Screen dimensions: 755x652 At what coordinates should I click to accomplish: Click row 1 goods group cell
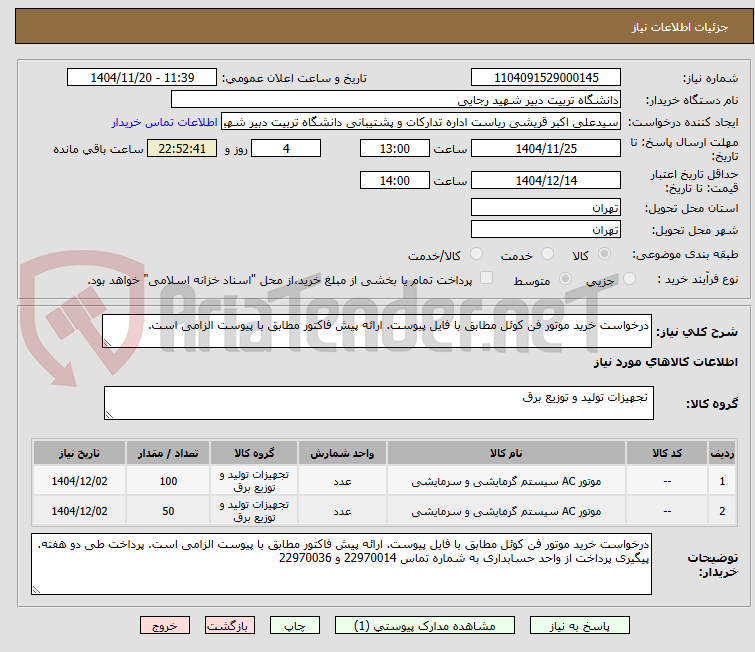pos(254,481)
